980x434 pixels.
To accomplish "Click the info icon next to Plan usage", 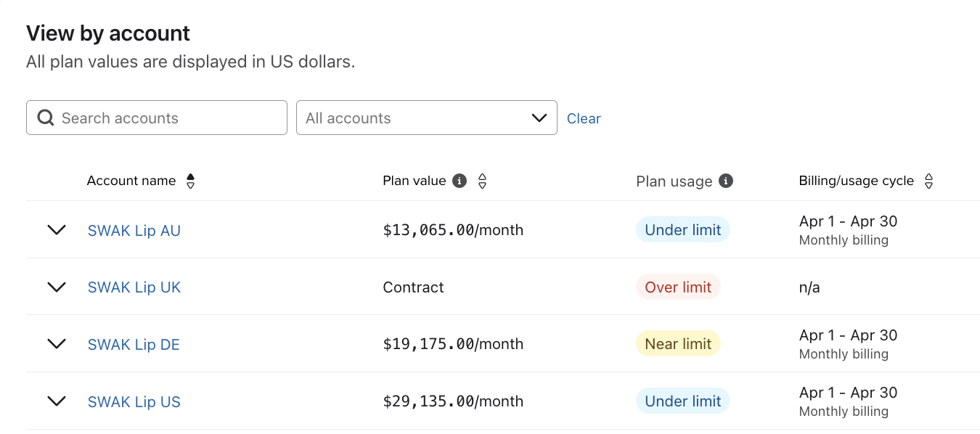I will [x=726, y=181].
